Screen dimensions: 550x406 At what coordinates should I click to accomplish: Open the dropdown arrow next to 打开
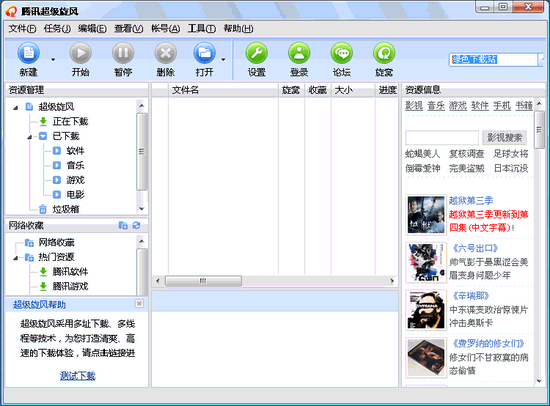223,60
